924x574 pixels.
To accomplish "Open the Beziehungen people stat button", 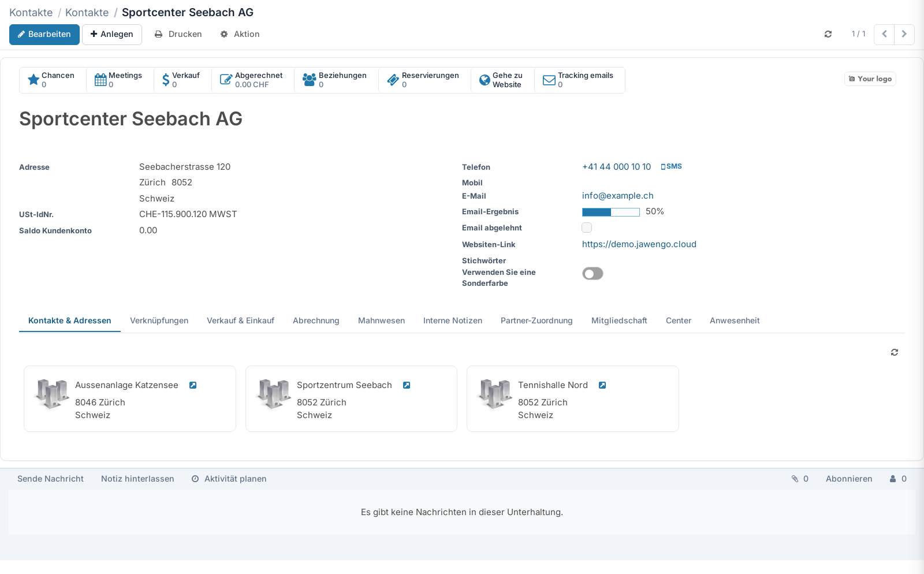I will click(x=336, y=80).
